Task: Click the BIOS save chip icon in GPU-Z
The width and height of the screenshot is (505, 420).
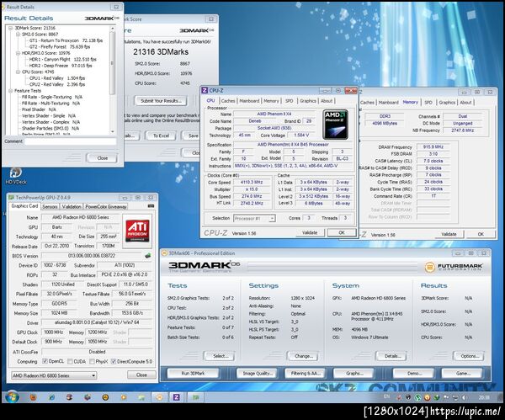Action: (x=148, y=255)
